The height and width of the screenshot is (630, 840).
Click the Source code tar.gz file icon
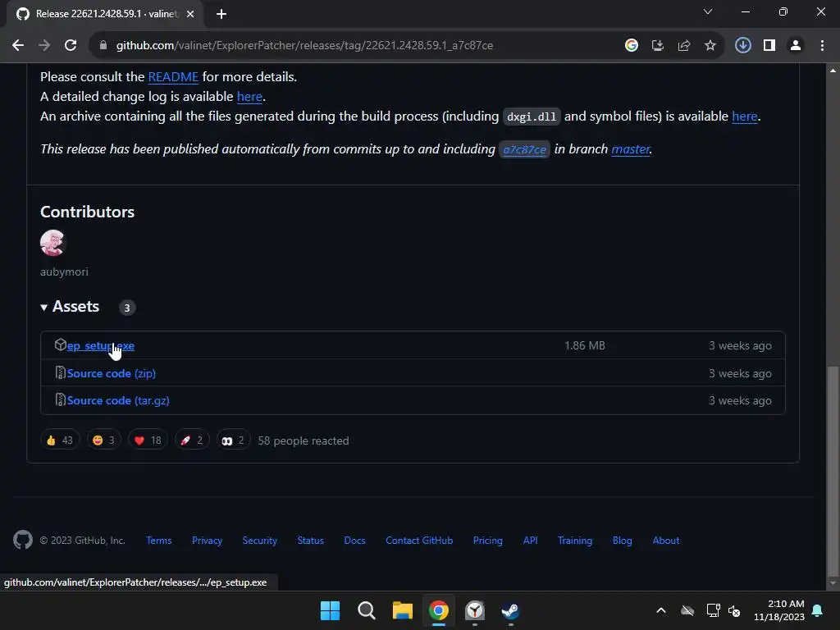click(x=60, y=400)
